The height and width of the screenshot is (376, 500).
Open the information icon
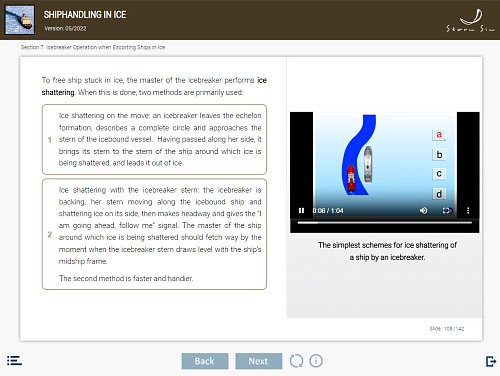tap(316, 361)
